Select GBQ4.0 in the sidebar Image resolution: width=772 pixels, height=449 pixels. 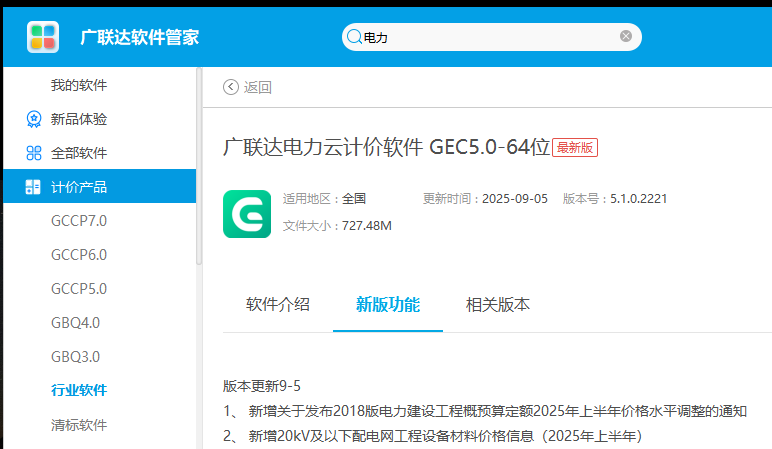click(75, 323)
